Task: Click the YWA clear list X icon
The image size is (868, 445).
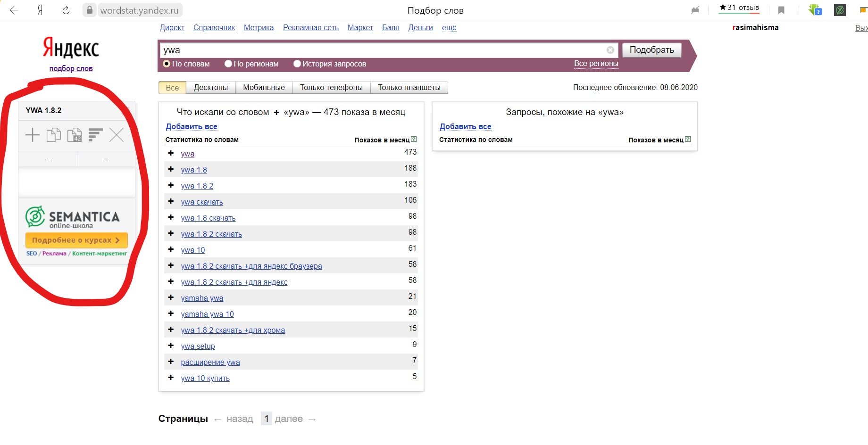Action: [117, 135]
